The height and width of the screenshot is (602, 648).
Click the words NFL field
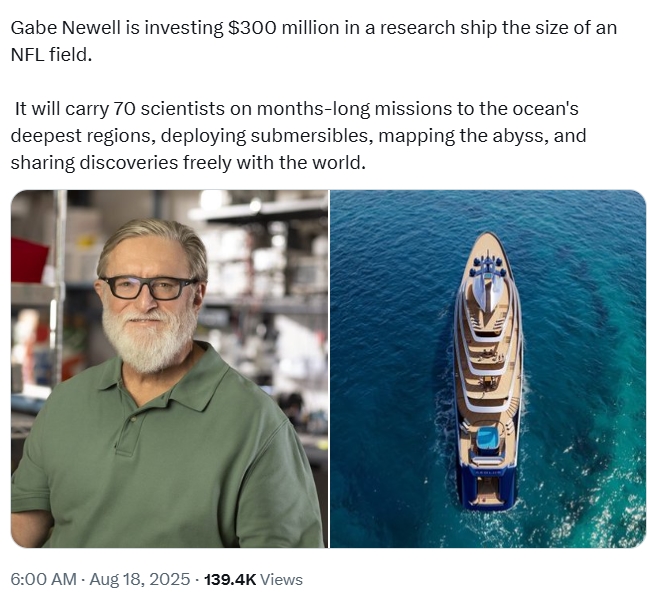51,55
